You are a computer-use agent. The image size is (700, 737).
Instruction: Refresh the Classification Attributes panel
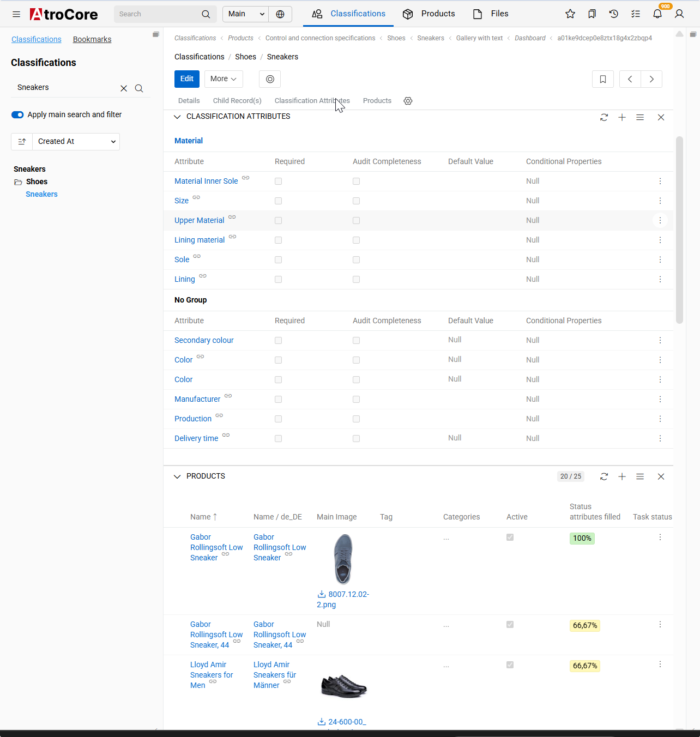pos(604,117)
